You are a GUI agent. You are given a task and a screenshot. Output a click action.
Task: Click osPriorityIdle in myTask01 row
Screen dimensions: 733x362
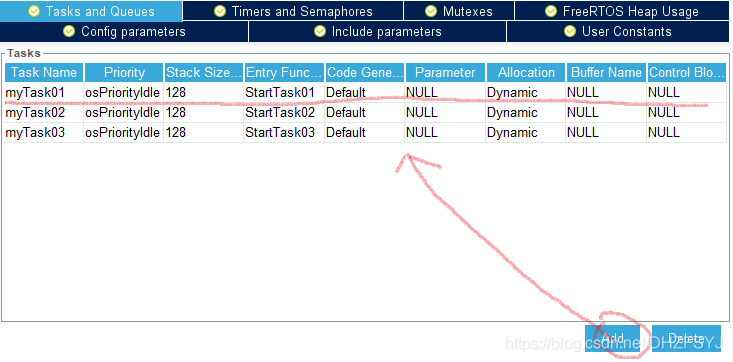click(x=124, y=93)
